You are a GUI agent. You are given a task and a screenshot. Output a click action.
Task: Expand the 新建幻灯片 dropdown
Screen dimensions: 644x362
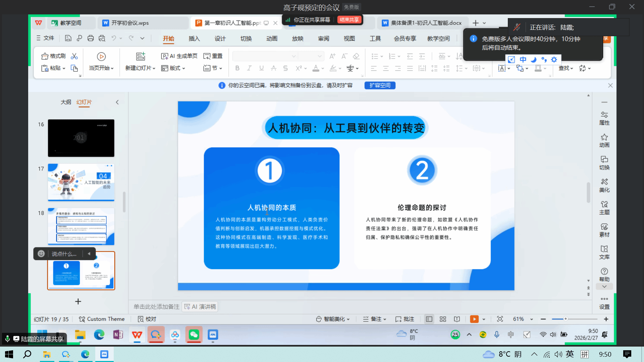click(154, 68)
